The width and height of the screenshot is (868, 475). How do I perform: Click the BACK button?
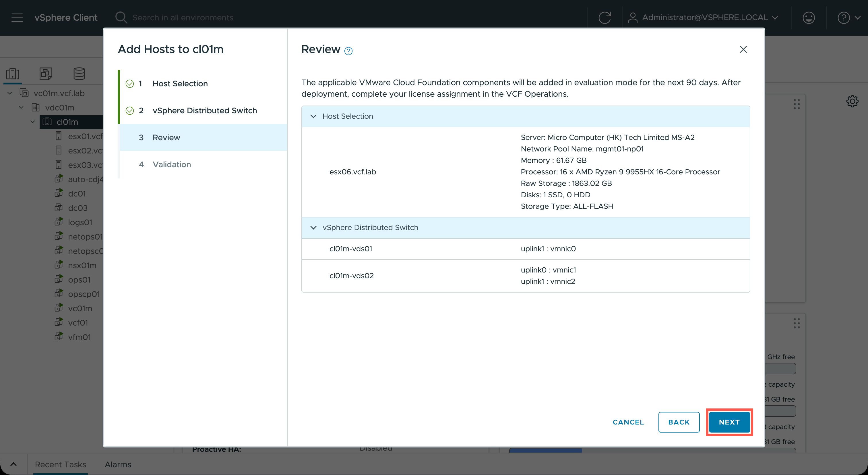point(679,422)
